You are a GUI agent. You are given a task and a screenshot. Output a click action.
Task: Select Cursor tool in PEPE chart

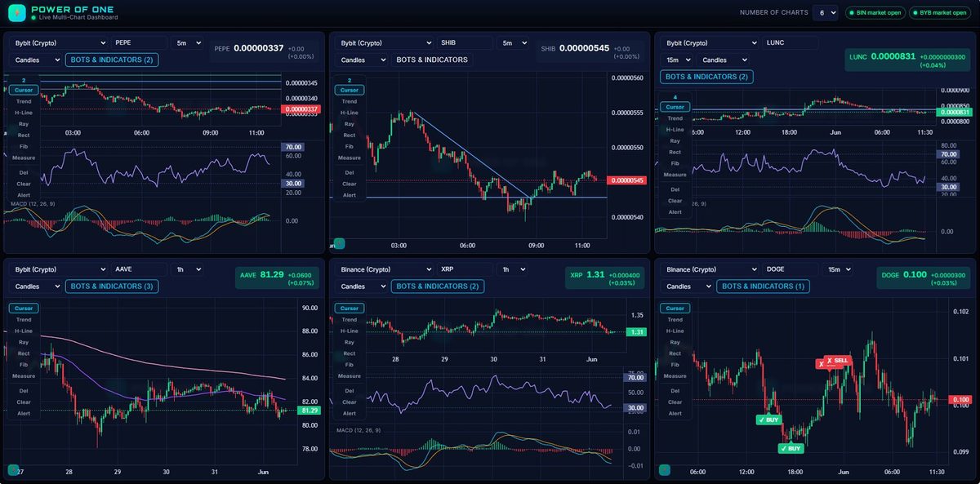[x=24, y=90]
